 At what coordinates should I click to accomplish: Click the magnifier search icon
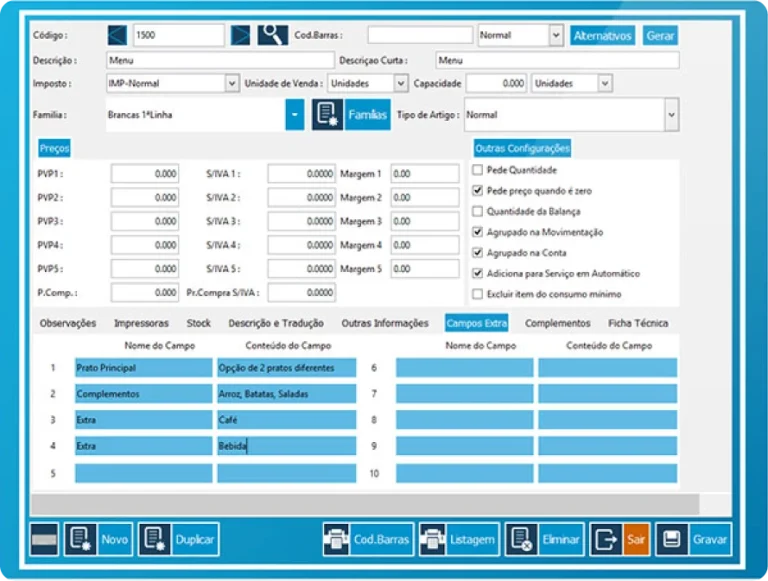pyautogui.click(x=272, y=35)
